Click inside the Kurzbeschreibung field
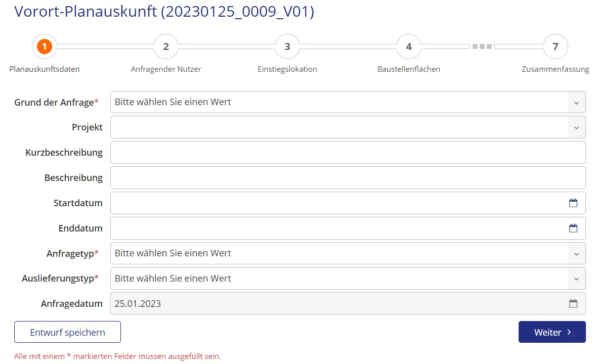The image size is (593, 364). 304,152
